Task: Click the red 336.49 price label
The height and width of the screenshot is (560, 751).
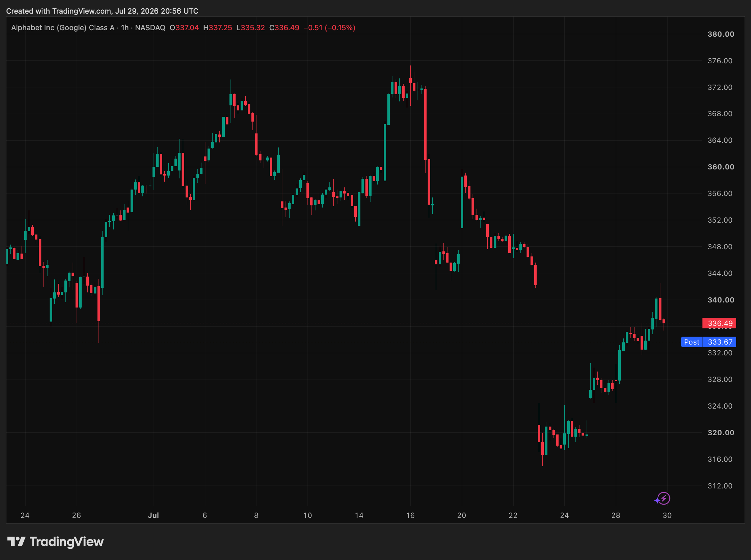Action: 719,323
